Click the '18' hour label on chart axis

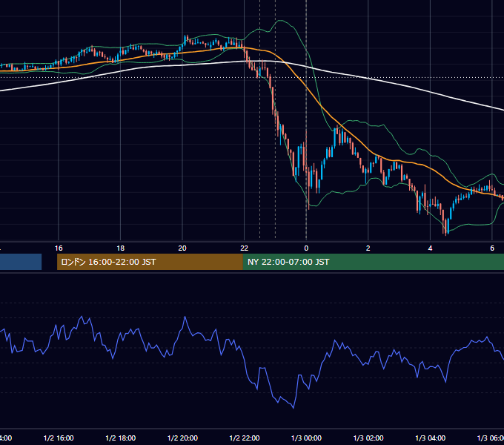pyautogui.click(x=121, y=248)
